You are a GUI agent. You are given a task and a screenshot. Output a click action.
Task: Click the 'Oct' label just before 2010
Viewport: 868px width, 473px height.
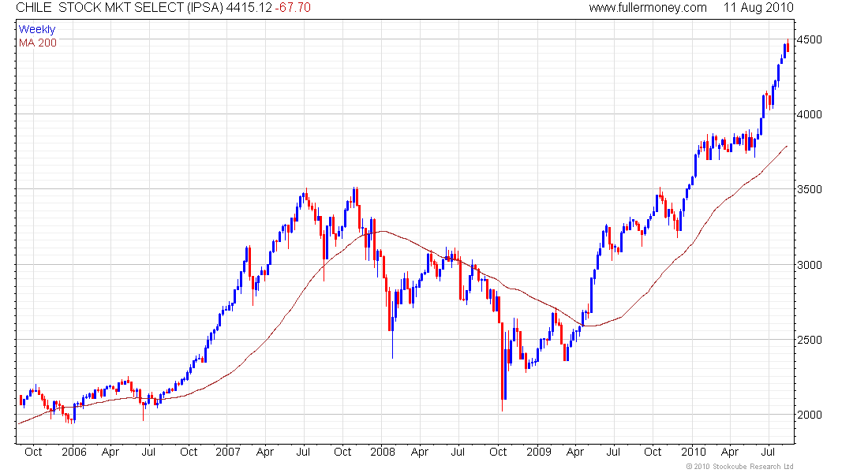point(653,452)
